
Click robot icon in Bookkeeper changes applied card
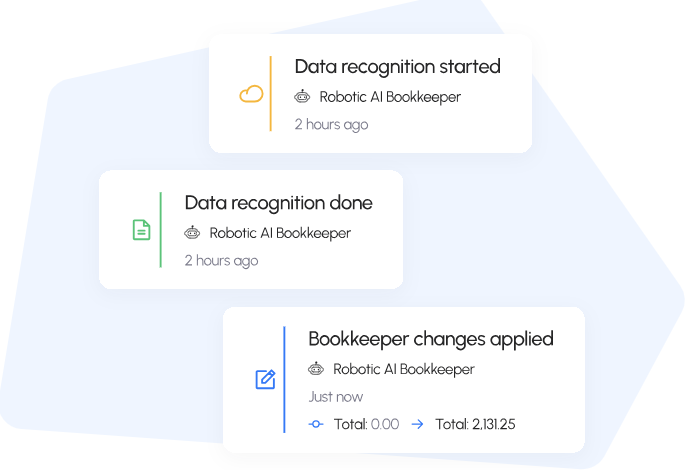coord(317,369)
